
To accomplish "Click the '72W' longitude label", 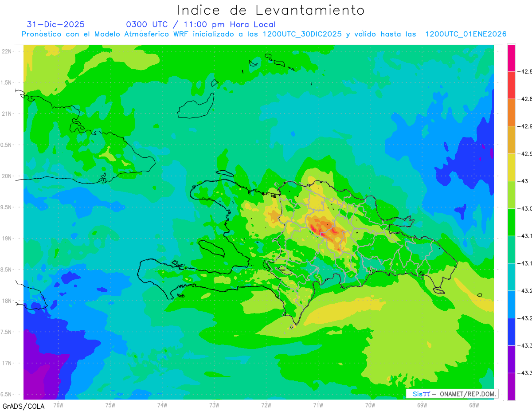I will tap(266, 405).
